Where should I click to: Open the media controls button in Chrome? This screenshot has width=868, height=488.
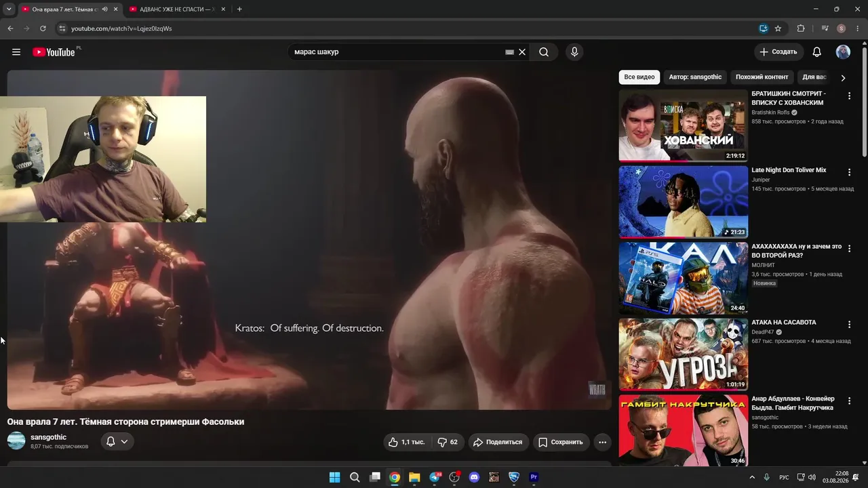(x=825, y=28)
